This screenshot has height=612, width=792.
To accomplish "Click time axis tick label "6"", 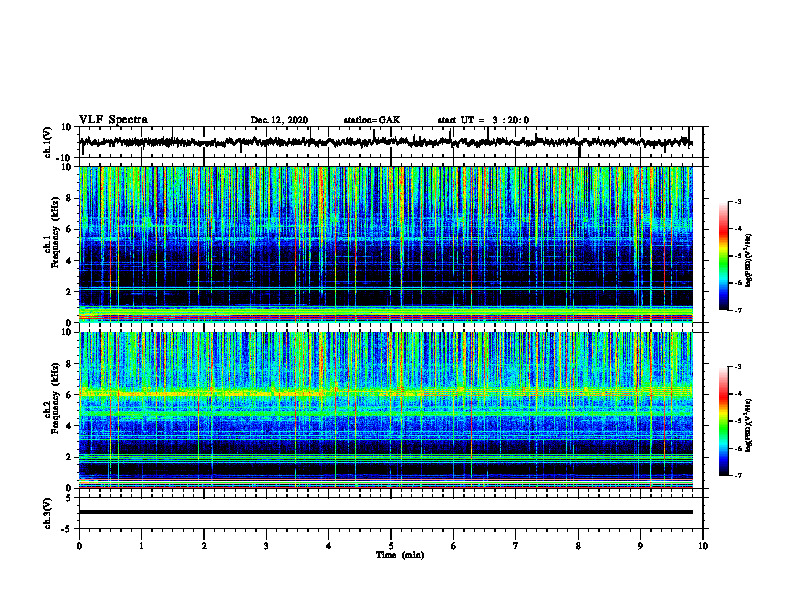I will 454,546.
